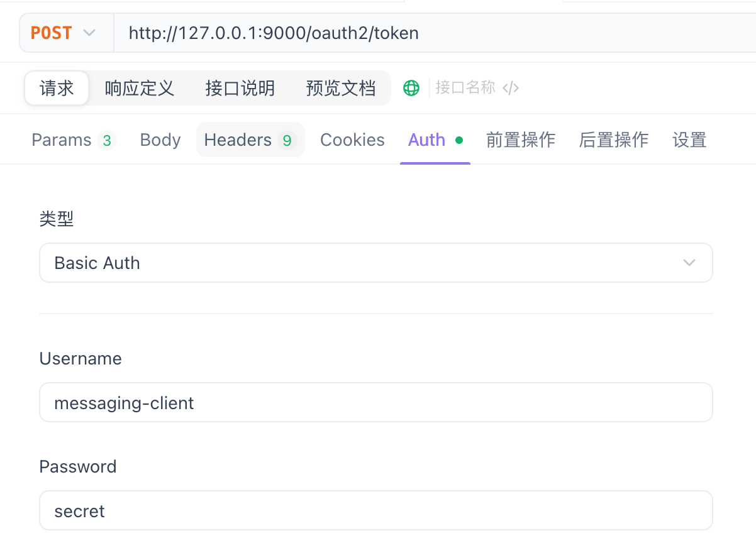Switch to the 接口说明 tab
Viewport: 756px width, 548px height.
pos(240,88)
